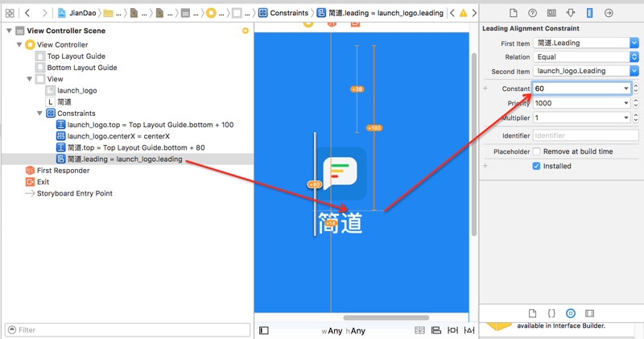Click the outline Filter field
644x339 pixels.
tap(128, 330)
